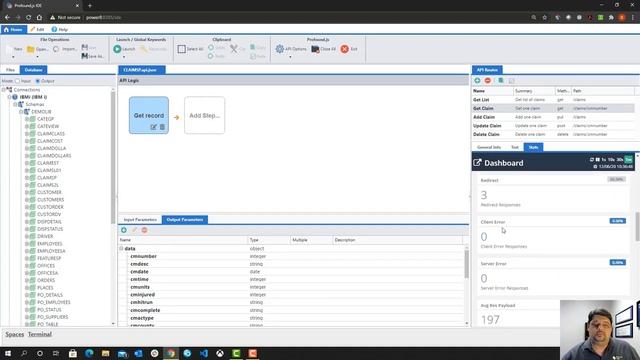This screenshot has height=360, width=640.
Task: Click the edit pencil icon in Output Parameters
Action: 134,230
